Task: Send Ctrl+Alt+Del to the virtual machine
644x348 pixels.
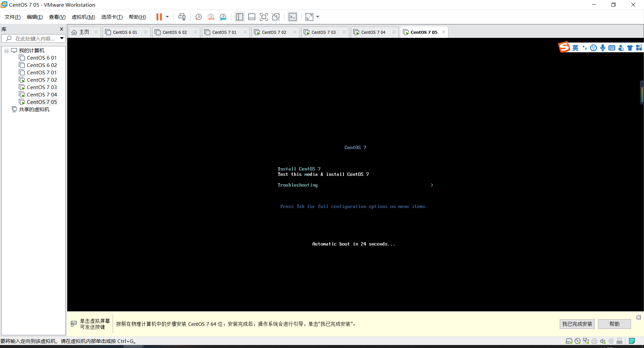Action: point(182,17)
